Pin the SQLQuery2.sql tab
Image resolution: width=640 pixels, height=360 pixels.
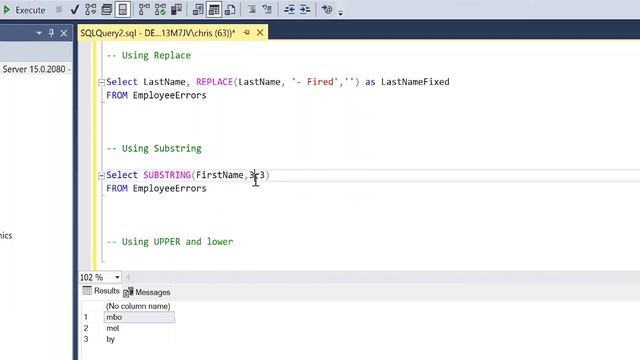pos(247,33)
